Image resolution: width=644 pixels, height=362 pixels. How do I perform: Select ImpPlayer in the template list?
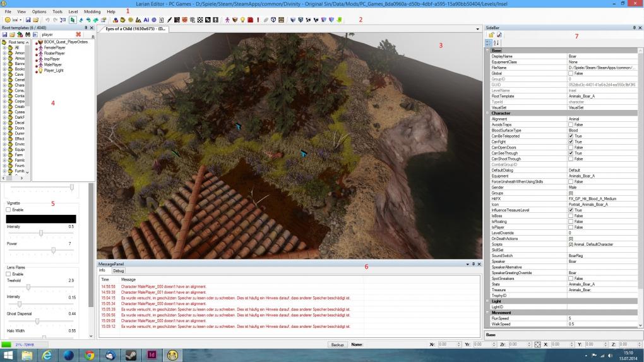(x=52, y=59)
